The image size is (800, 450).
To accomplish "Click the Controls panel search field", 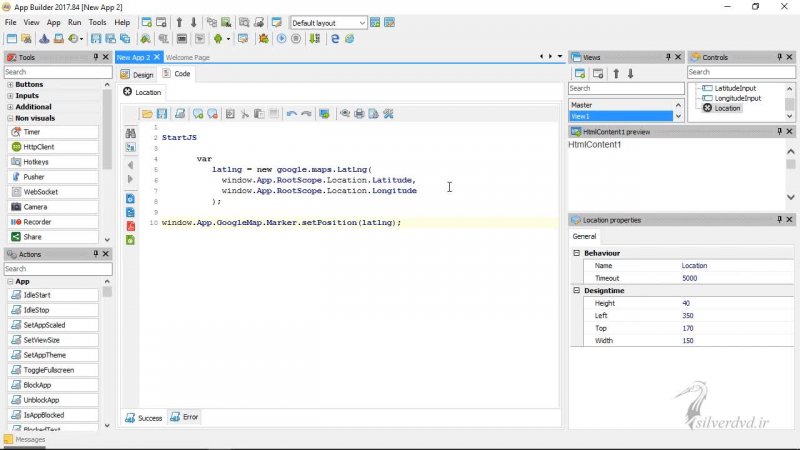I will (x=739, y=72).
